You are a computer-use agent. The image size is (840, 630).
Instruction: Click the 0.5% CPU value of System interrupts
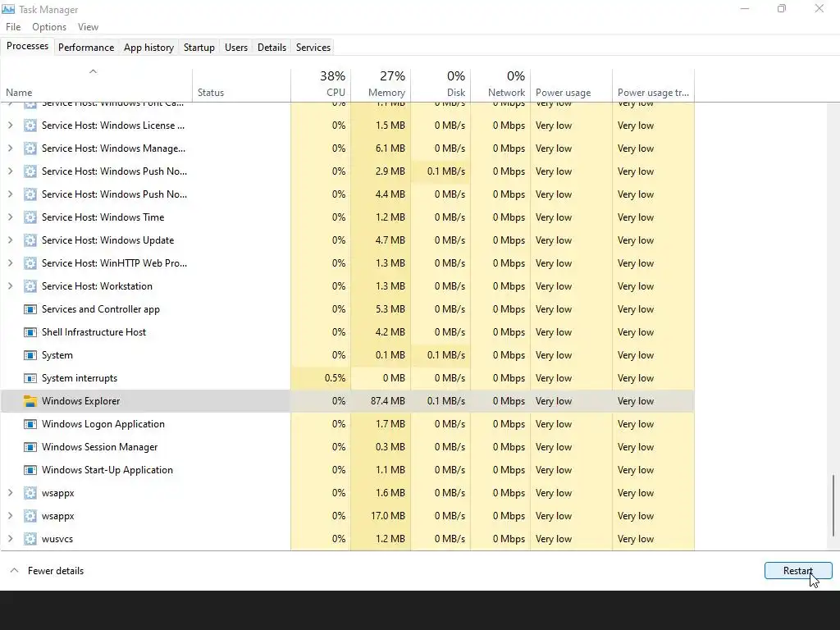click(x=335, y=378)
